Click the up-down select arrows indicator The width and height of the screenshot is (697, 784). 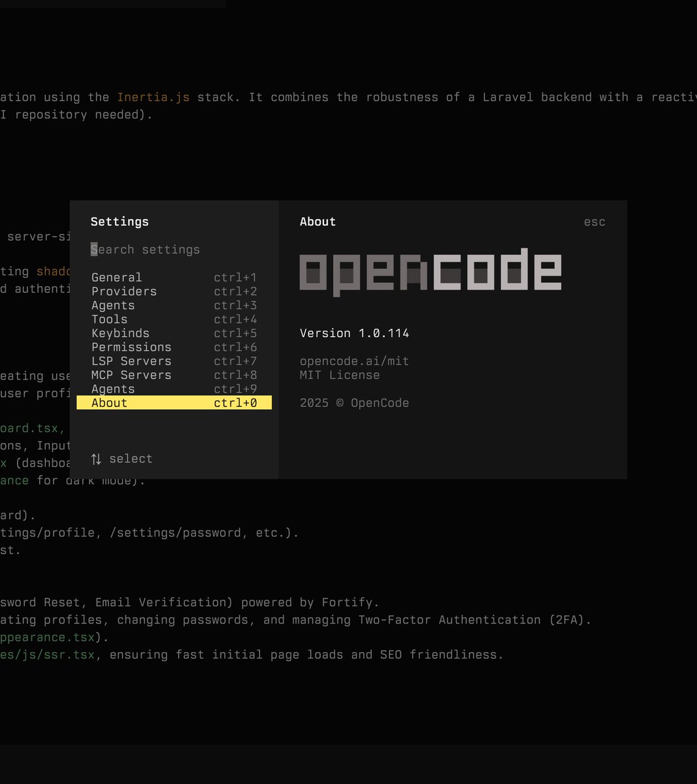[x=97, y=459]
